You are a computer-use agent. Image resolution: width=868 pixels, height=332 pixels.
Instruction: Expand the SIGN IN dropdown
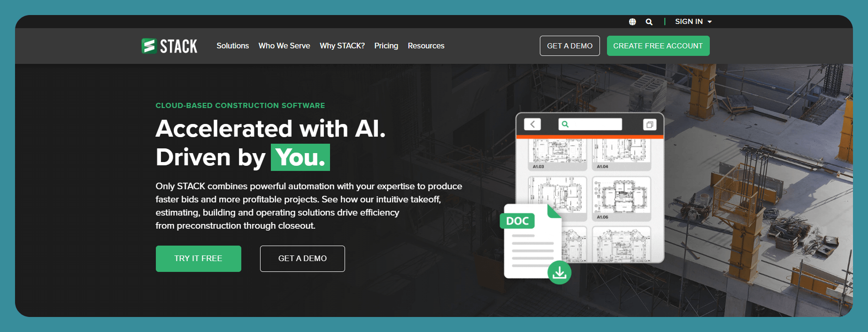[x=693, y=22]
